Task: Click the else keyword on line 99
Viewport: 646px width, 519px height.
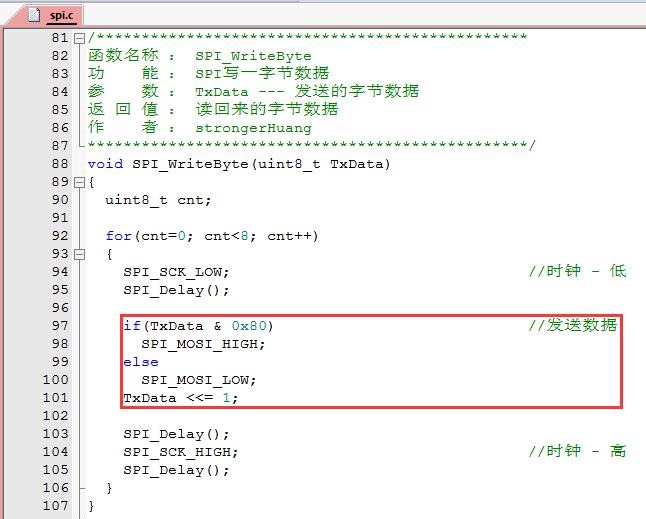Action: pos(141,362)
